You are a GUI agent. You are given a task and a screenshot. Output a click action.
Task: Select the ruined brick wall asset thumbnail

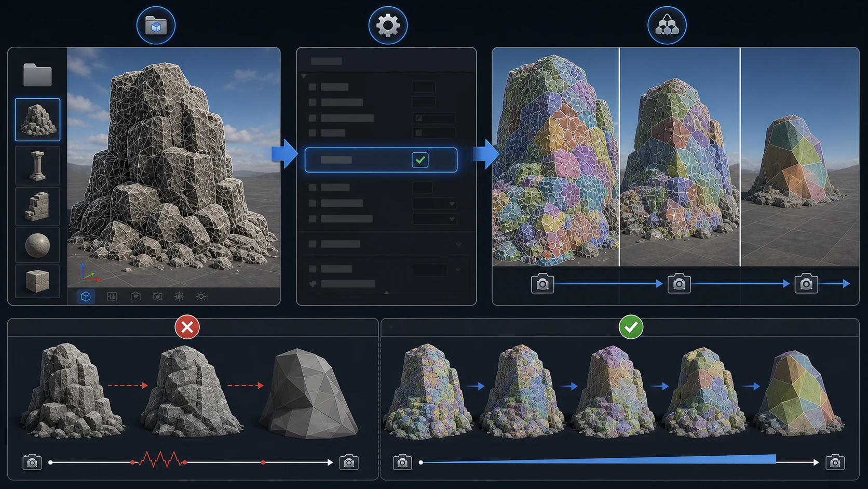click(37, 206)
